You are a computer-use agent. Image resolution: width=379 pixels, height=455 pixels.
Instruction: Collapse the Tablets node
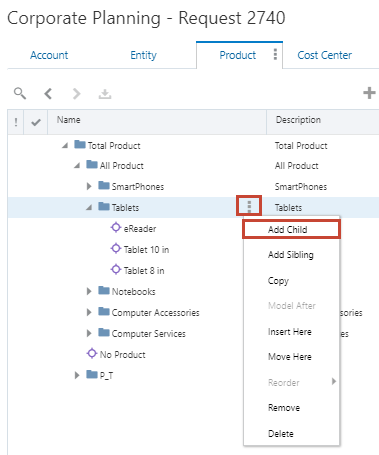(89, 207)
